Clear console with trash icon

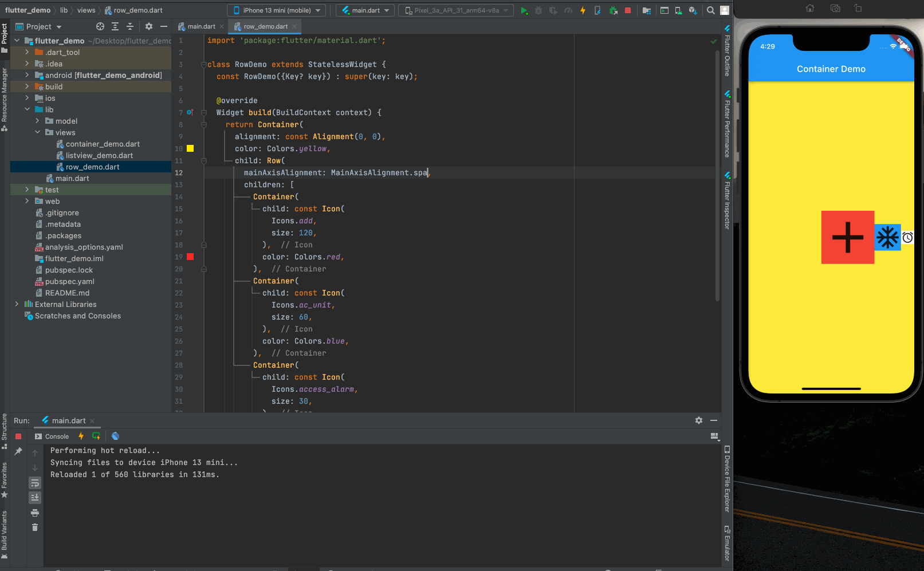click(35, 527)
